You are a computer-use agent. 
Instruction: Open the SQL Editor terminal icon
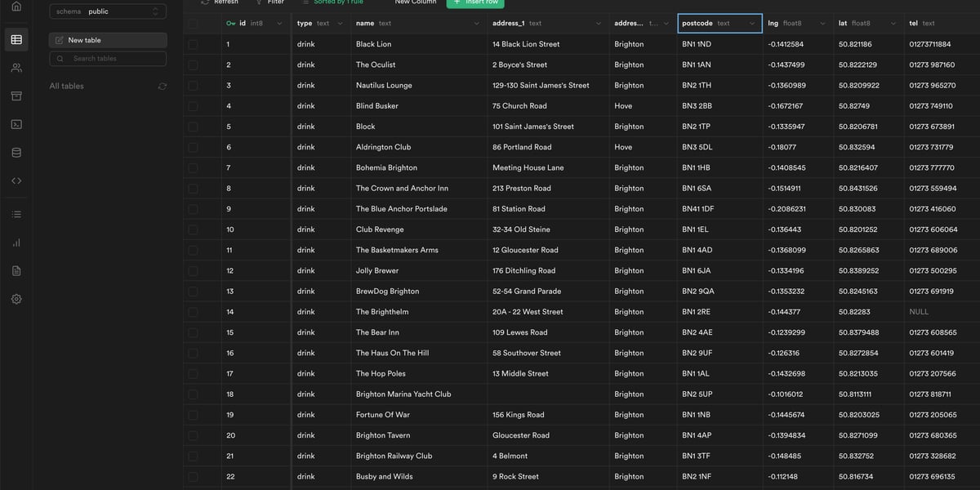(x=16, y=124)
